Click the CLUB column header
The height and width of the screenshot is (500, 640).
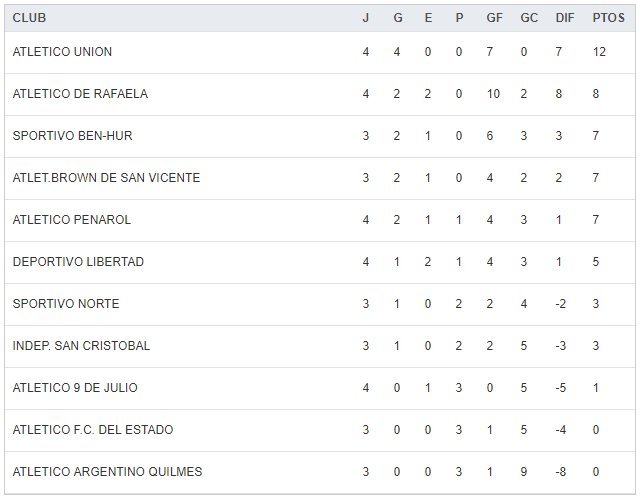click(x=29, y=18)
